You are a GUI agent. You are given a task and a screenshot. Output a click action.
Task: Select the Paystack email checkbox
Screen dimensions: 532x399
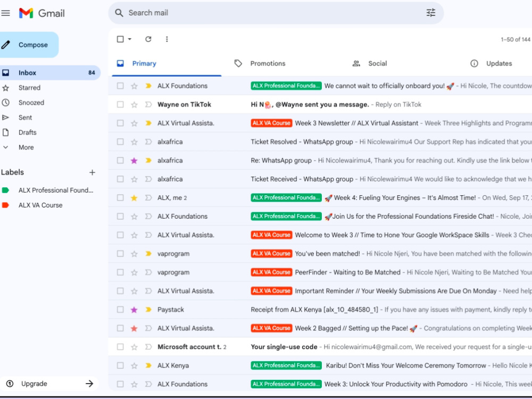pyautogui.click(x=120, y=310)
